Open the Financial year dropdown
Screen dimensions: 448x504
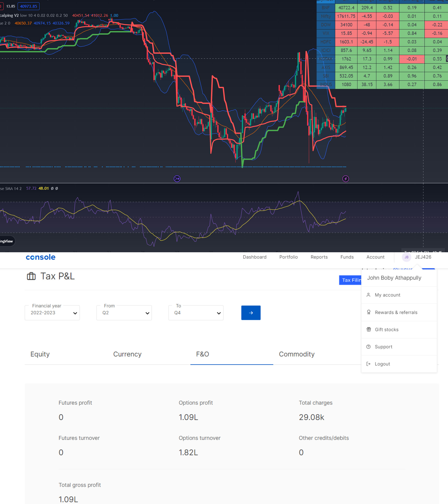[x=52, y=312]
